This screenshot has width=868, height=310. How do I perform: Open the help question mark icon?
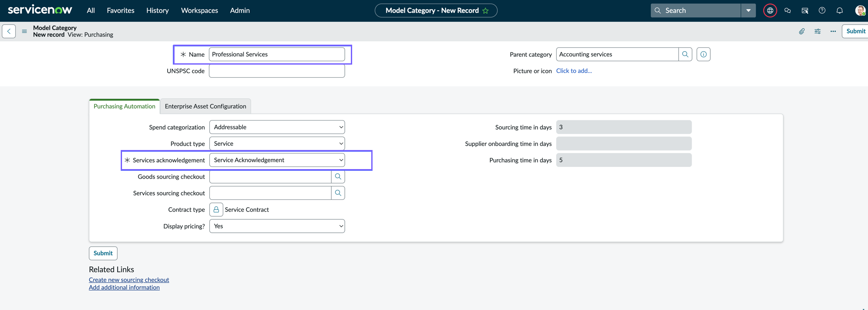[822, 10]
